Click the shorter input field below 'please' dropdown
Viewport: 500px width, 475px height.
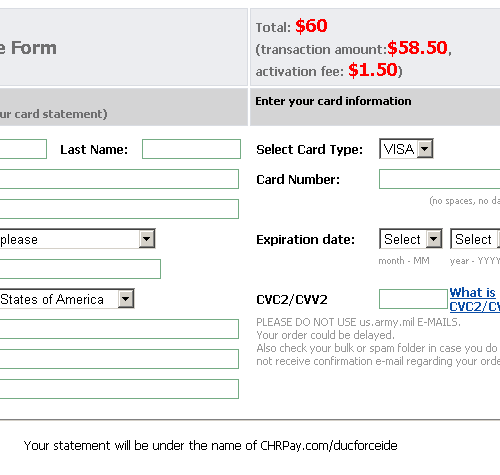(x=80, y=269)
